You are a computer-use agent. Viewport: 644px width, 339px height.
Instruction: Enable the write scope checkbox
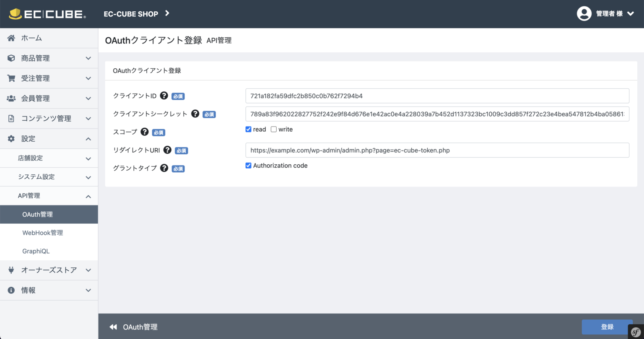point(273,129)
